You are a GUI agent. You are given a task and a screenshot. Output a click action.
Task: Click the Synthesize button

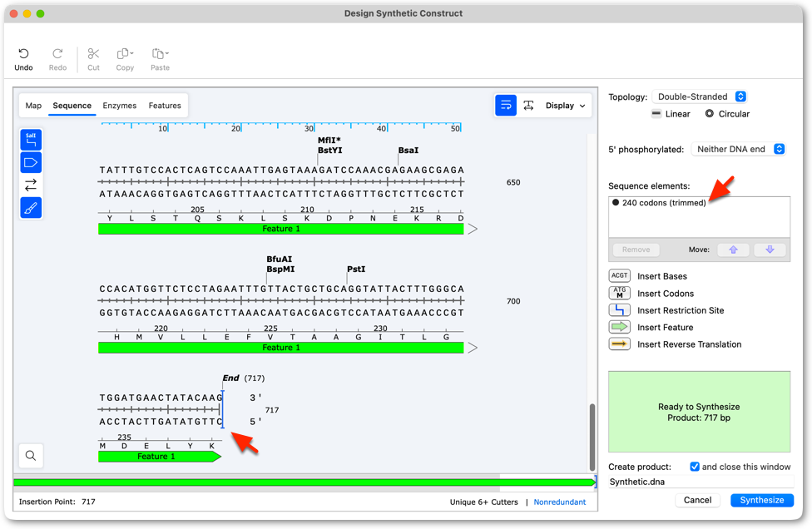pos(762,500)
